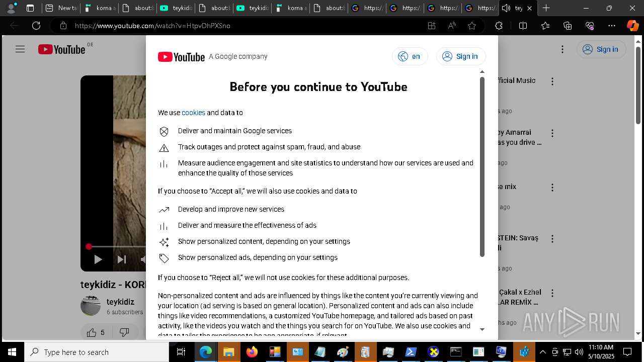644x362 pixels.
Task: Open PowerShell from the taskbar
Action: click(x=411, y=352)
